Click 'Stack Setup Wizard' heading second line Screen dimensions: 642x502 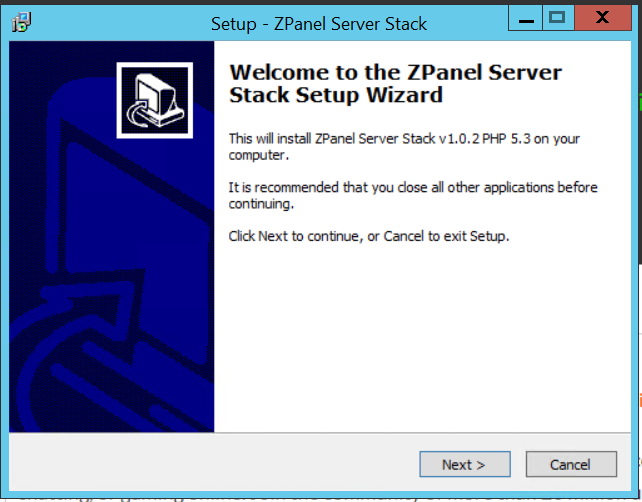coord(336,95)
